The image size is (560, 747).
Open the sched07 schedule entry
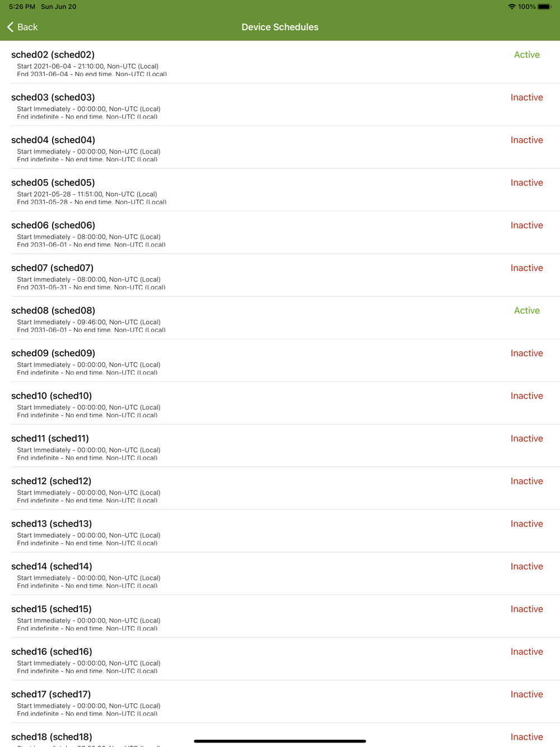(x=280, y=275)
